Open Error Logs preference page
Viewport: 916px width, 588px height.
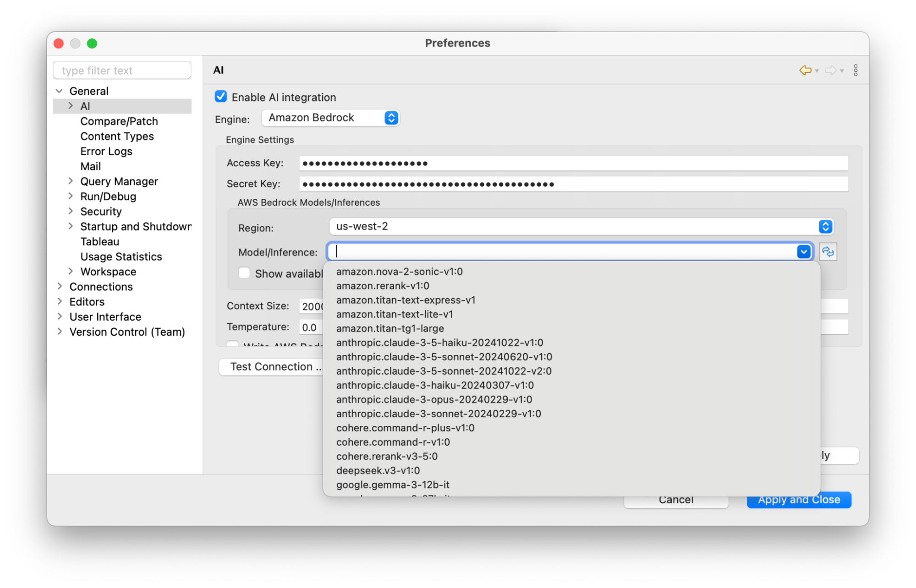click(x=106, y=151)
